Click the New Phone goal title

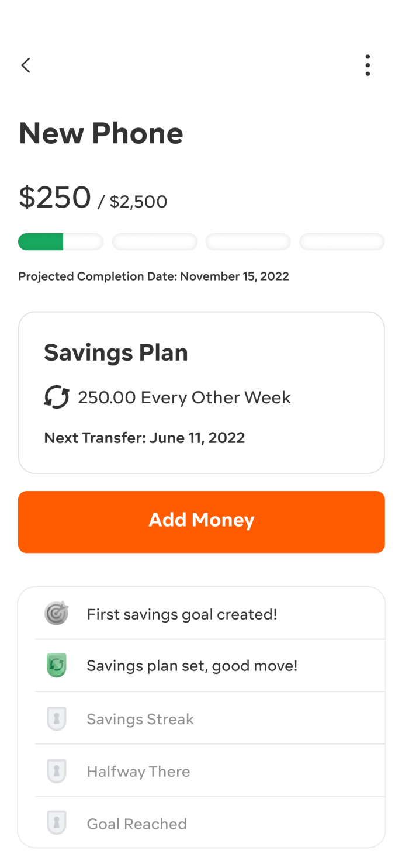(101, 133)
